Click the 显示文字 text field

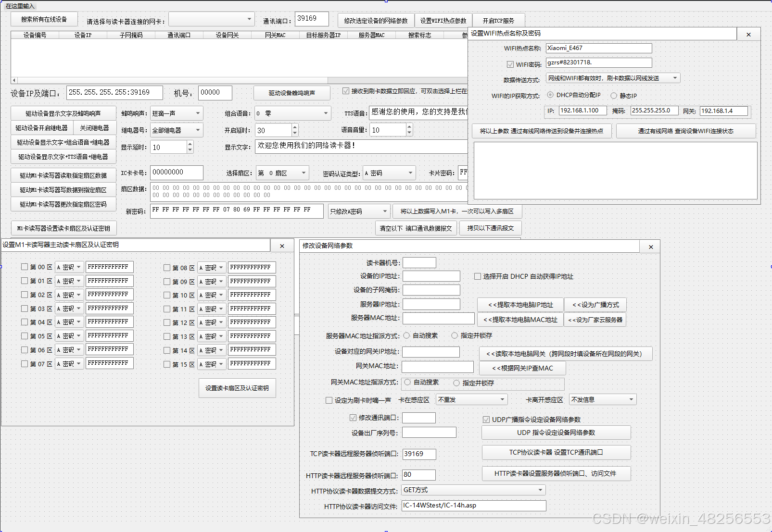pos(361,146)
